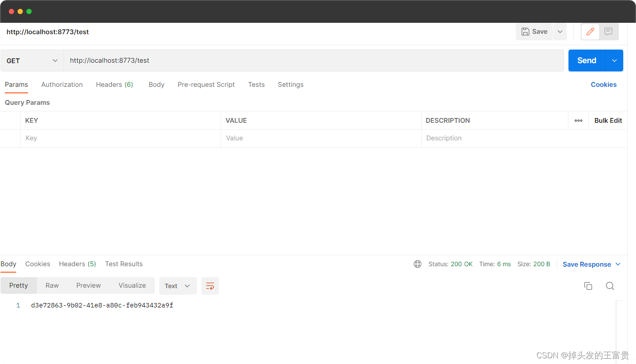This screenshot has height=364, width=636.
Task: Switch response view to Visualize
Action: [132, 285]
